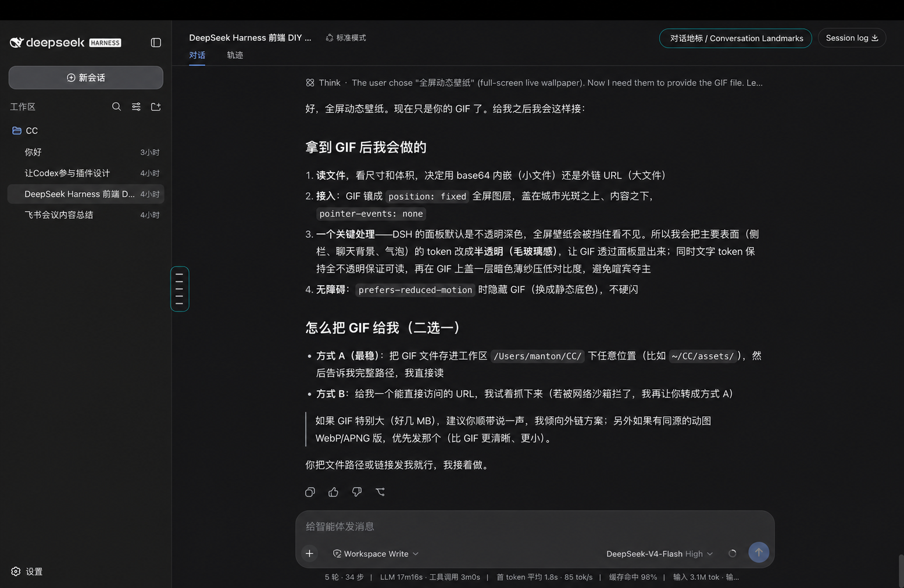This screenshot has width=904, height=588.
Task: Click the conversation title DeepSeek Harness 前端 DIY
Action: click(250, 38)
